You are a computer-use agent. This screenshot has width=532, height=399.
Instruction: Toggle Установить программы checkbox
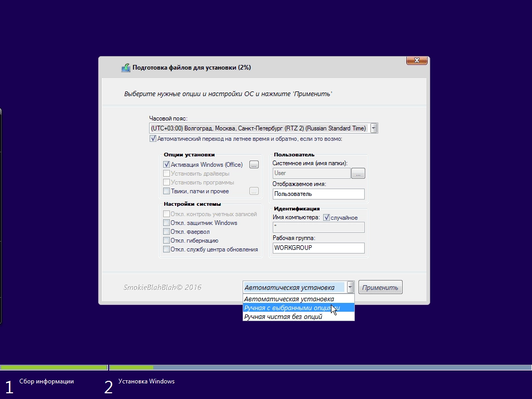coord(167,182)
